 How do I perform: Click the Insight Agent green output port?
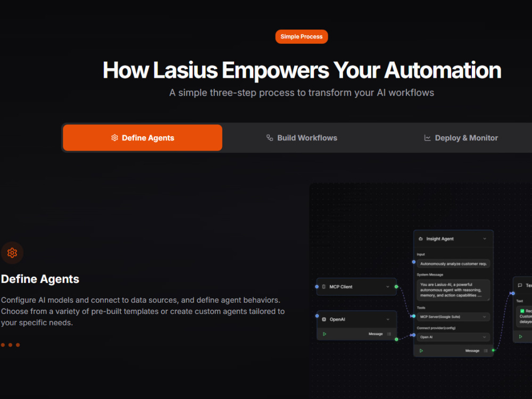coord(493,350)
